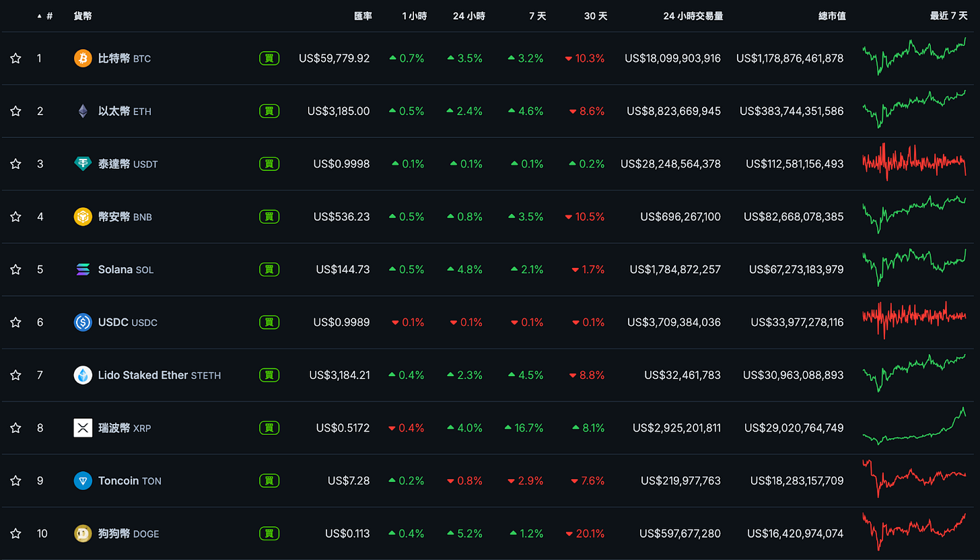
Task: Open the Toncoin TON coin page
Action: click(130, 481)
